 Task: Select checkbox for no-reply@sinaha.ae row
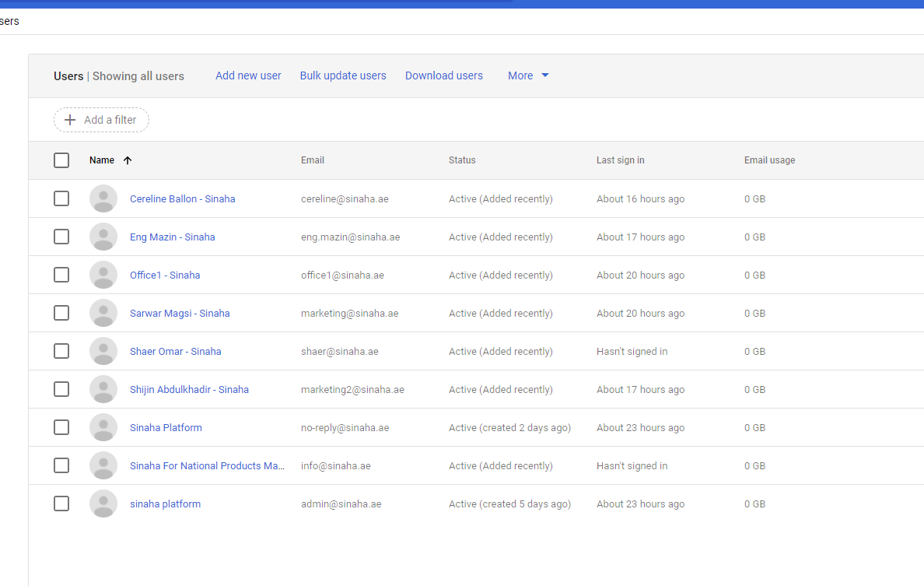(x=61, y=427)
